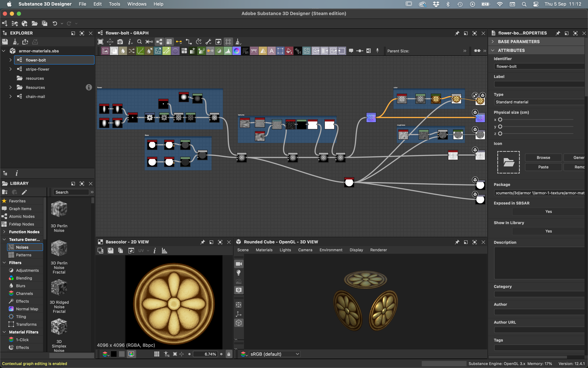Open the Tools menu

pos(114,4)
